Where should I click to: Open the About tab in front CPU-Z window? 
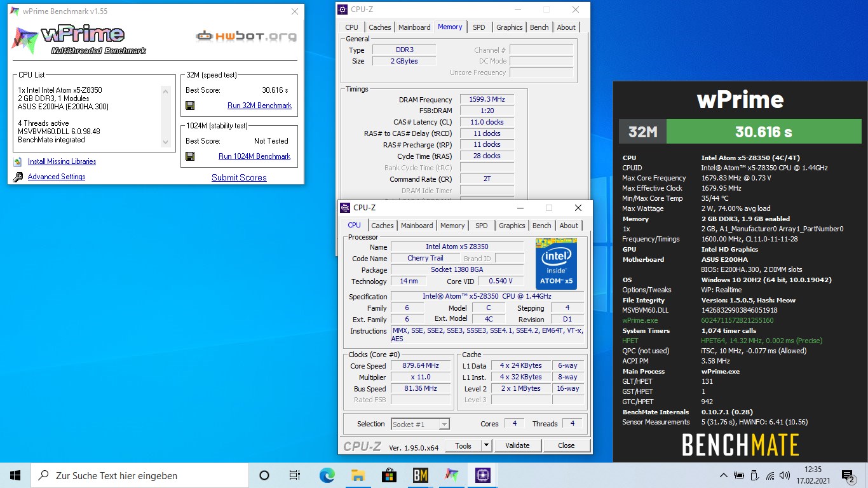[569, 226]
